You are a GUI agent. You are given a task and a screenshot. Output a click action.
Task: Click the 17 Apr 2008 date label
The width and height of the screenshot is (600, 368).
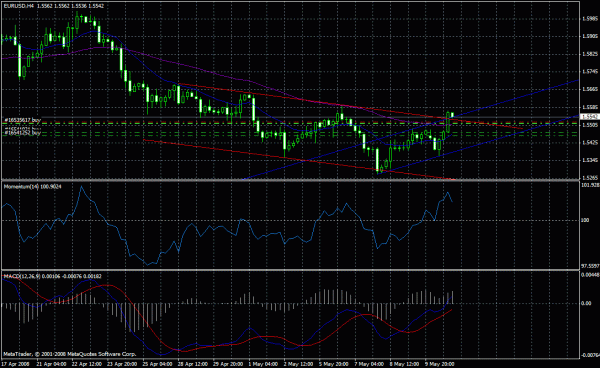(16, 364)
